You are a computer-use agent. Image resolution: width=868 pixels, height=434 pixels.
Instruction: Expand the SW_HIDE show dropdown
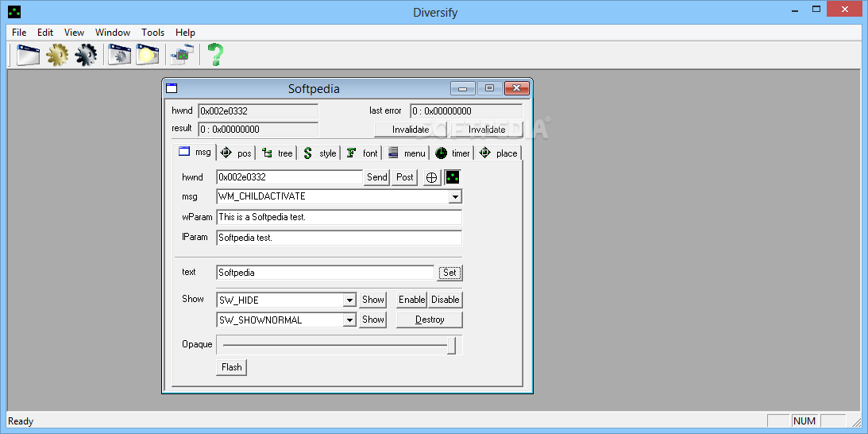[x=349, y=300]
